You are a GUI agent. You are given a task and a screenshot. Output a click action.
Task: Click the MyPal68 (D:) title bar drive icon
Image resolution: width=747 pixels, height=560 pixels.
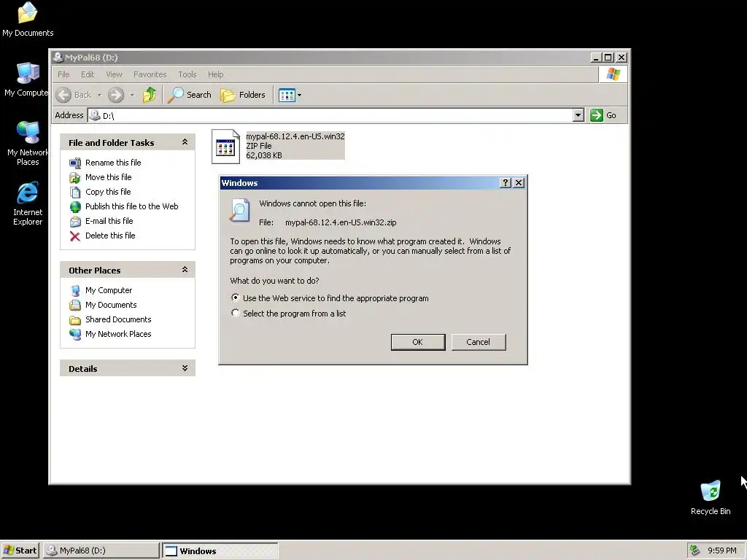58,57
